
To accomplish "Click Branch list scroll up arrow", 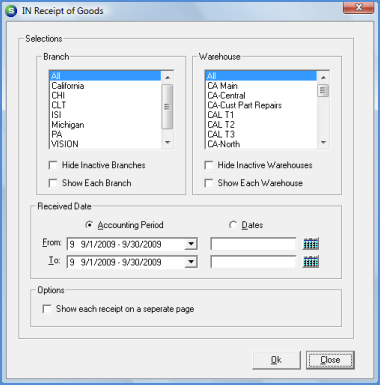I will [167, 78].
